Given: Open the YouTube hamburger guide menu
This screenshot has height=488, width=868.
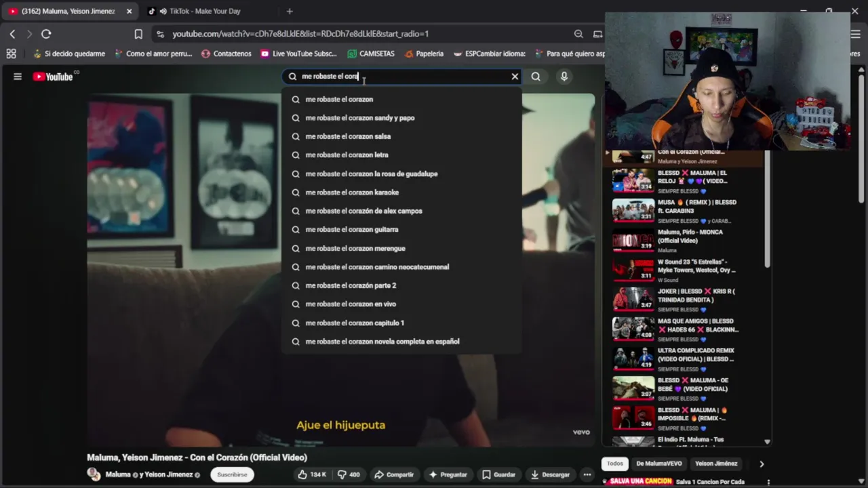Looking at the screenshot, I should click(18, 77).
